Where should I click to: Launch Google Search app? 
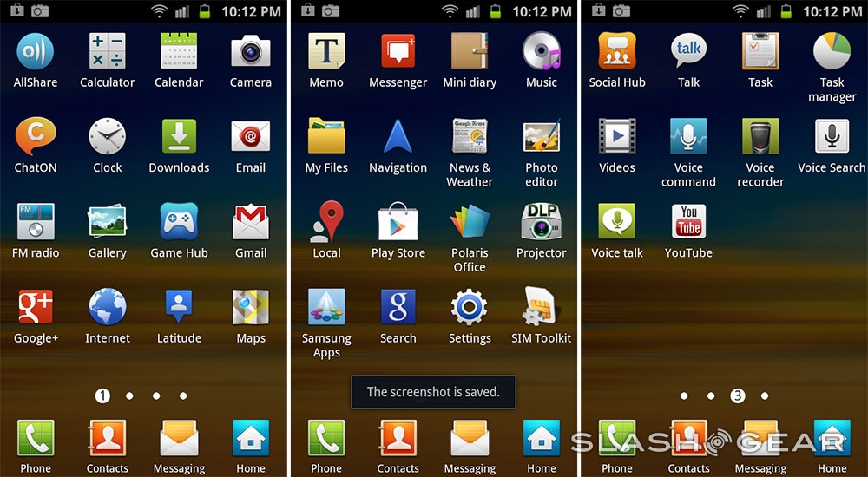tap(398, 306)
